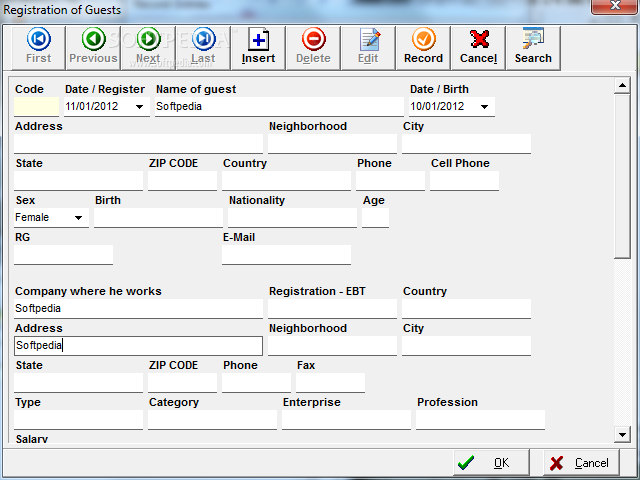Click the guest State field above Sex

pos(78,181)
